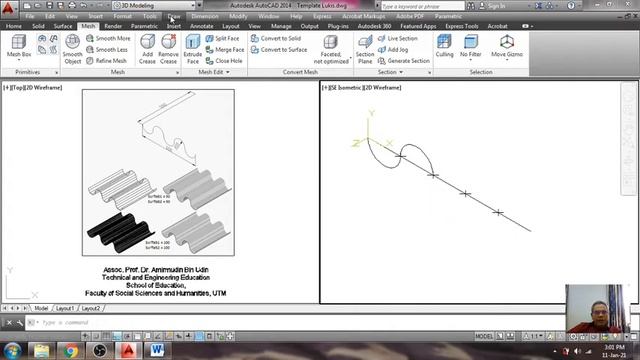The width and height of the screenshot is (640, 360).
Task: Toggle the Culling selection option
Action: click(444, 46)
